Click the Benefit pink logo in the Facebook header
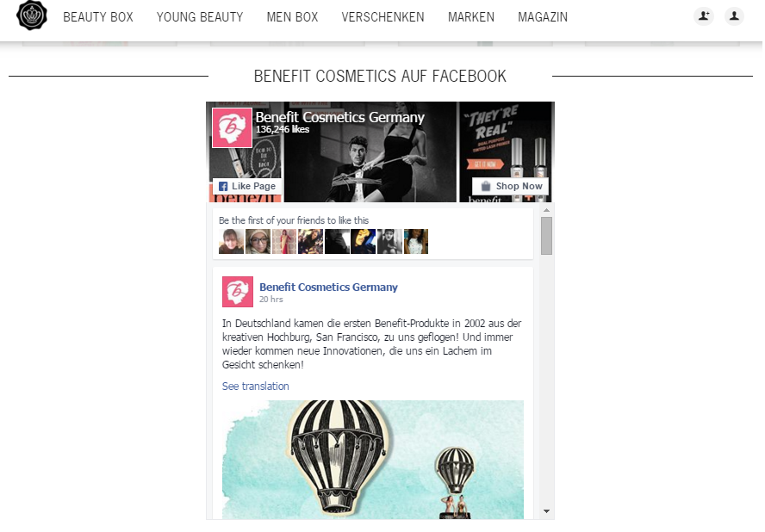 pos(232,127)
